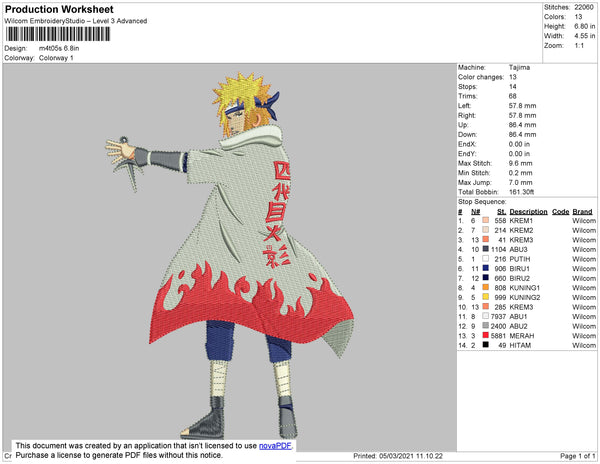Select 'Wilcom EmbroideryStudio – Level 3 Advanced' text
The width and height of the screenshot is (600, 464).
[x=76, y=21]
